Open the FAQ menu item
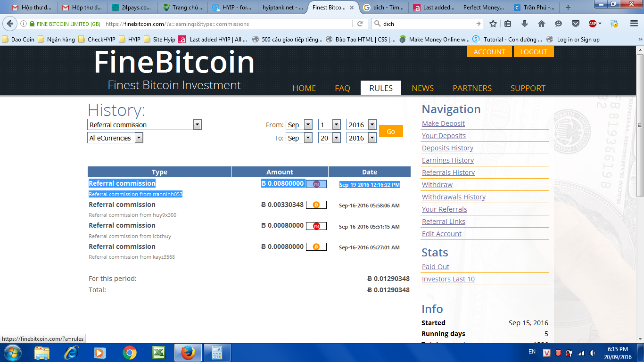Viewport: 644px width, 362px height. 343,88
